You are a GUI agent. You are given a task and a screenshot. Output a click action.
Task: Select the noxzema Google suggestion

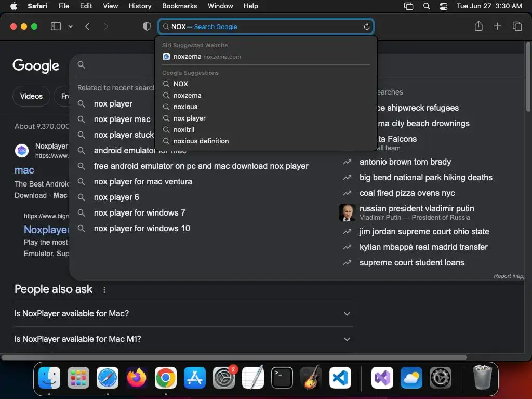point(266,96)
